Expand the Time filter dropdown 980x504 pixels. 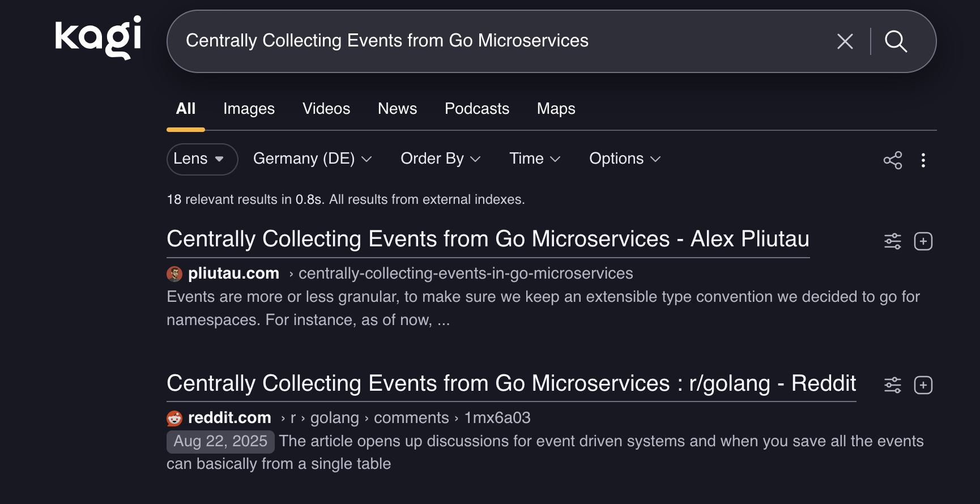[x=535, y=159]
